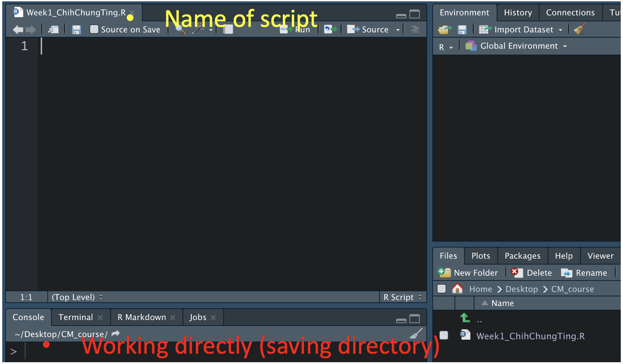Navigate to CM_course in path breadcrumb

pos(572,289)
